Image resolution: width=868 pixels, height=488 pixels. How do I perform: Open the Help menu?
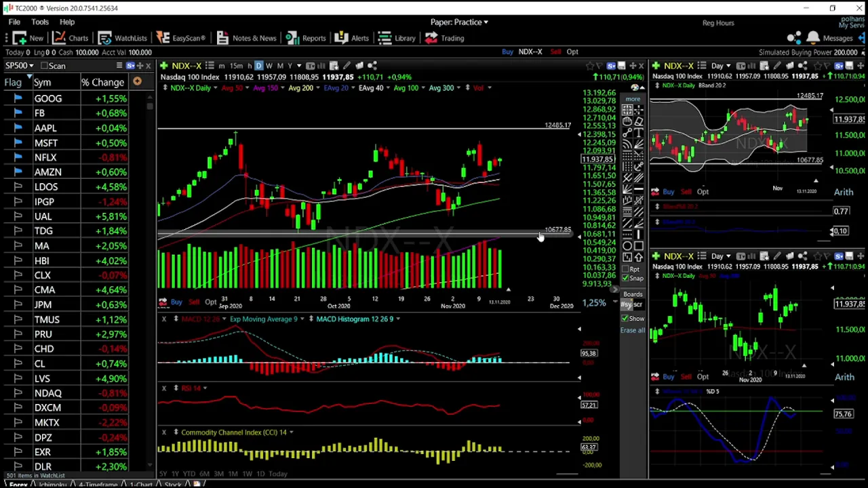click(x=67, y=22)
